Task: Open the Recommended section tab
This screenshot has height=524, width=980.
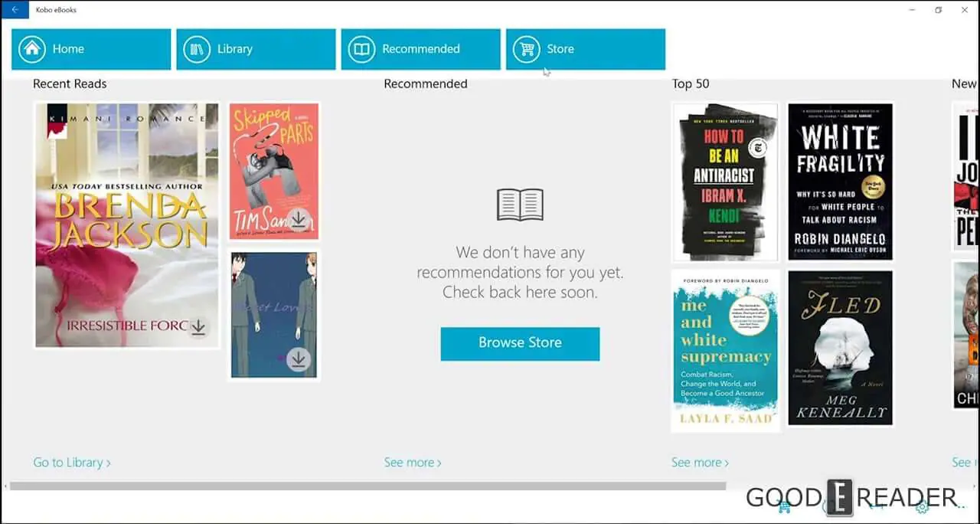Action: point(420,49)
